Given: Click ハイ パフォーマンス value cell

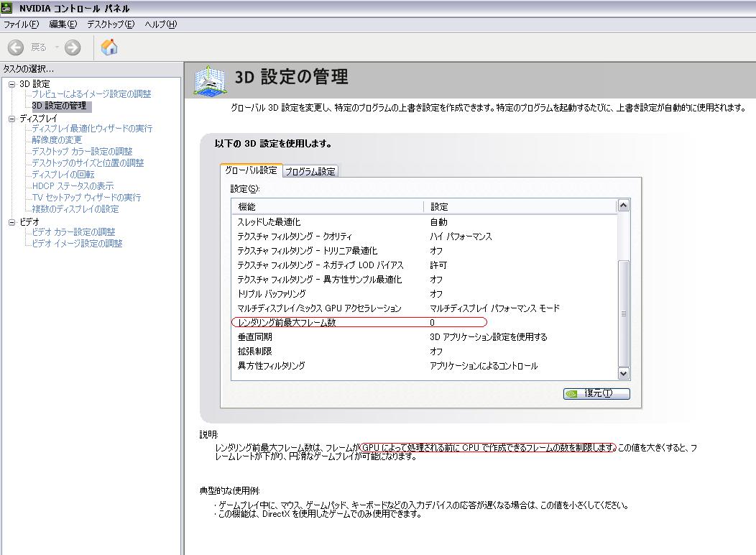Looking at the screenshot, I should [461, 237].
